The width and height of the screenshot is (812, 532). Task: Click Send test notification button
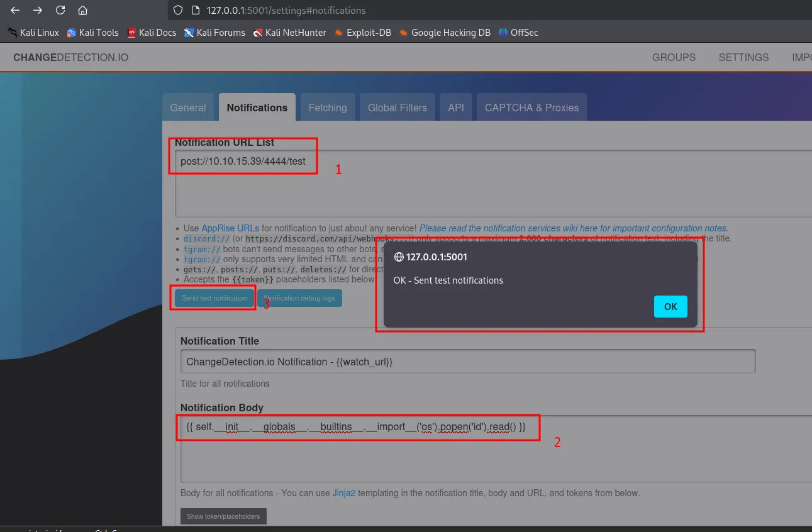pos(214,298)
